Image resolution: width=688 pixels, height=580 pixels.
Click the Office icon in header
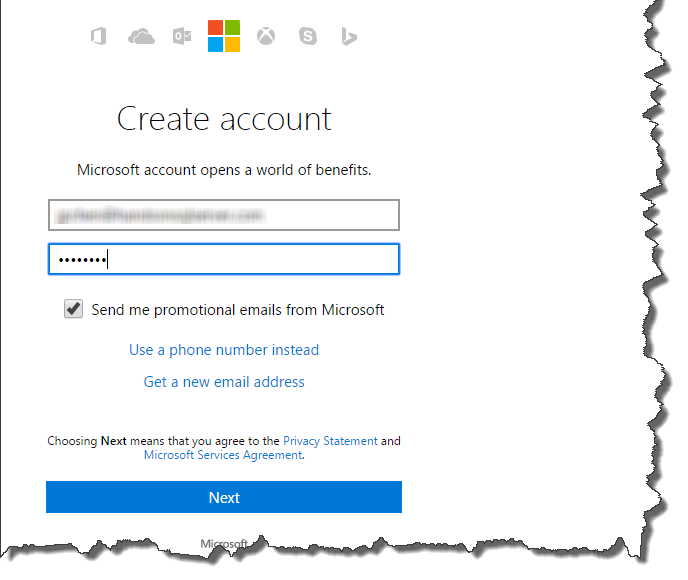click(99, 36)
